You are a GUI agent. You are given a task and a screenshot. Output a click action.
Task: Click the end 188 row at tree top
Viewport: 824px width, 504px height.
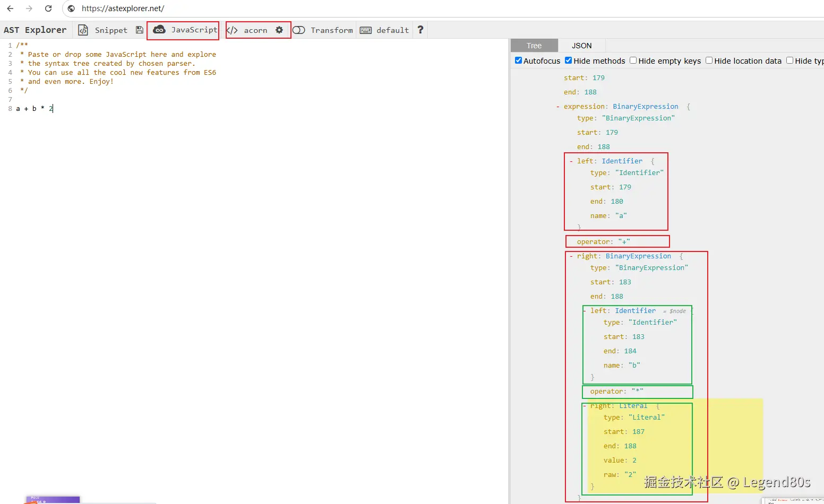(580, 92)
